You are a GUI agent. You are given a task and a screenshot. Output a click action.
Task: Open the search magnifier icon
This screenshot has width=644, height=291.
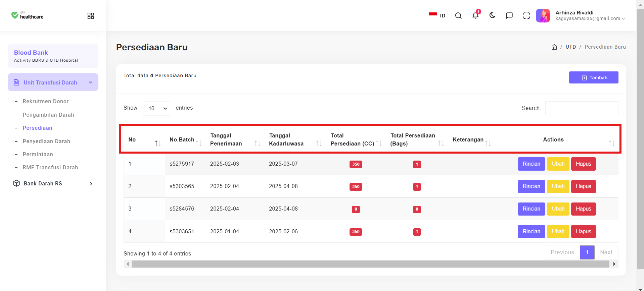point(458,16)
